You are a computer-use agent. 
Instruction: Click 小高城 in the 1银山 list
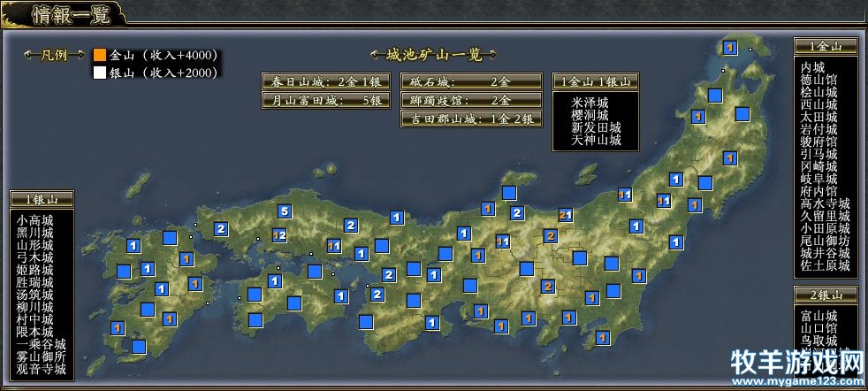pos(35,220)
